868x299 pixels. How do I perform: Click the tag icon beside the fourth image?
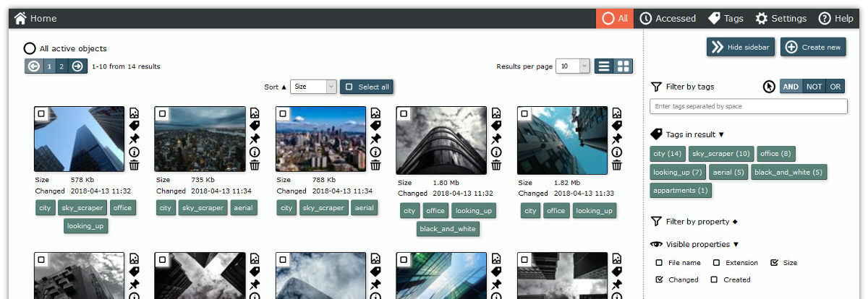click(495, 126)
